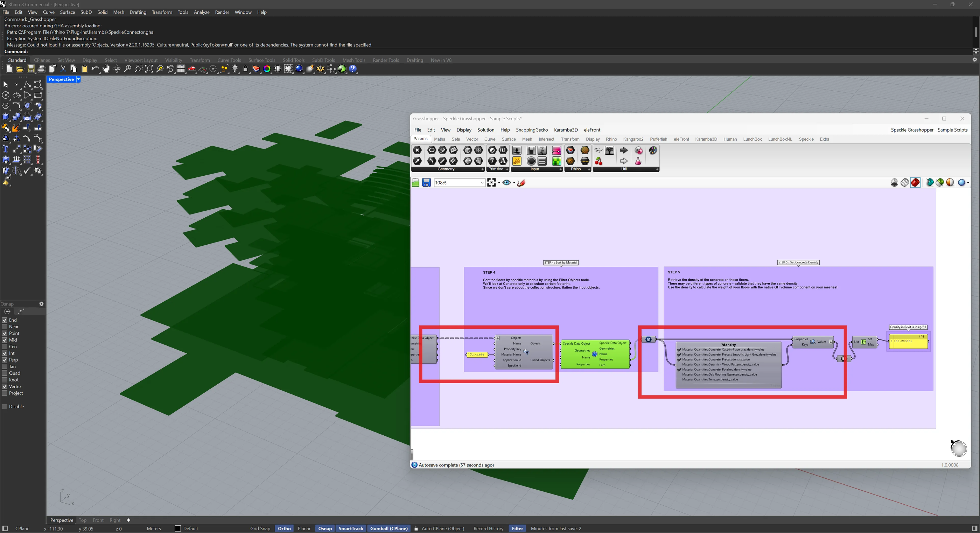The width and height of the screenshot is (980, 533).
Task: Click the Grasshopper Open document green folder icon
Action: [x=415, y=183]
